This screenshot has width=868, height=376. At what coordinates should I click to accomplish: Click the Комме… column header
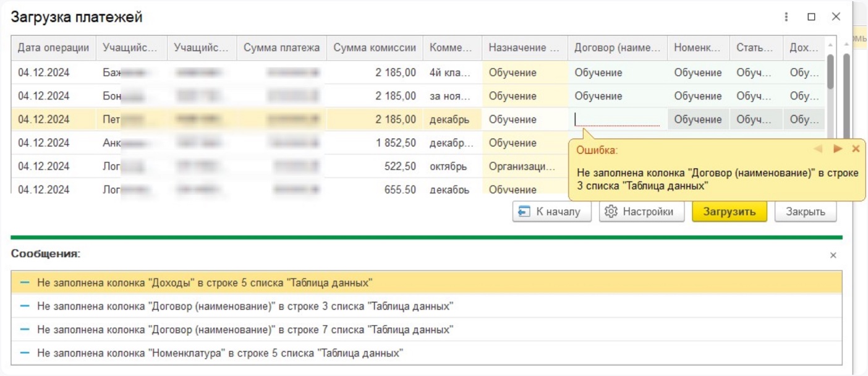pyautogui.click(x=453, y=48)
